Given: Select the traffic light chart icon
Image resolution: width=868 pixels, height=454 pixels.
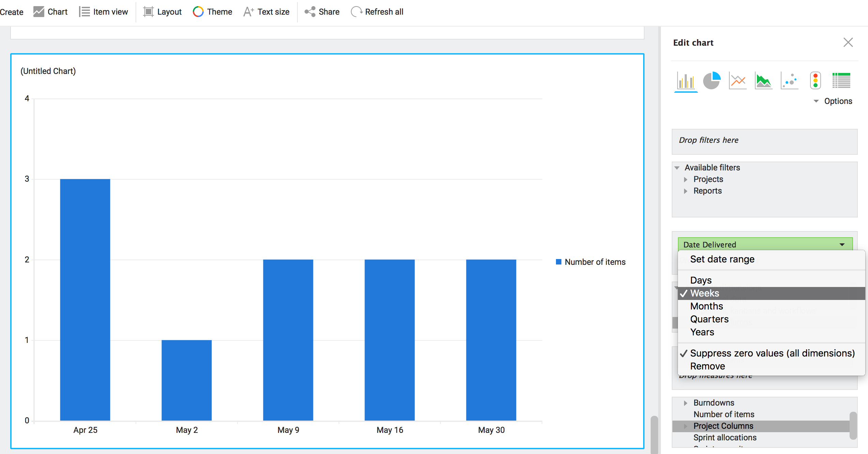Looking at the screenshot, I should pyautogui.click(x=815, y=81).
